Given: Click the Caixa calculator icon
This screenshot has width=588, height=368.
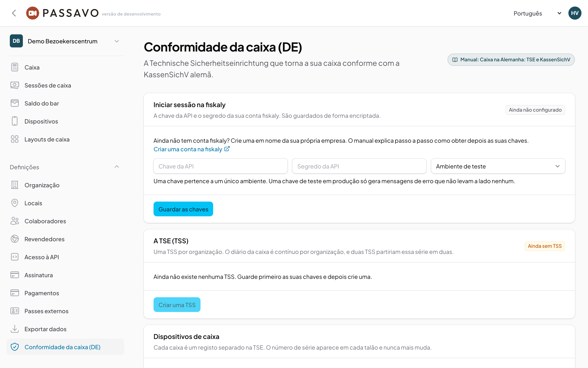Looking at the screenshot, I should [x=14, y=67].
